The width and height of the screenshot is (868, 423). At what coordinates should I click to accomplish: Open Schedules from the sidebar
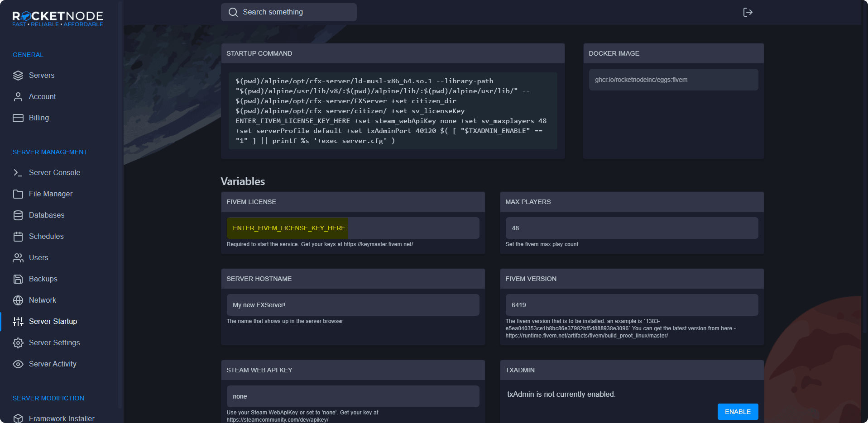46,237
